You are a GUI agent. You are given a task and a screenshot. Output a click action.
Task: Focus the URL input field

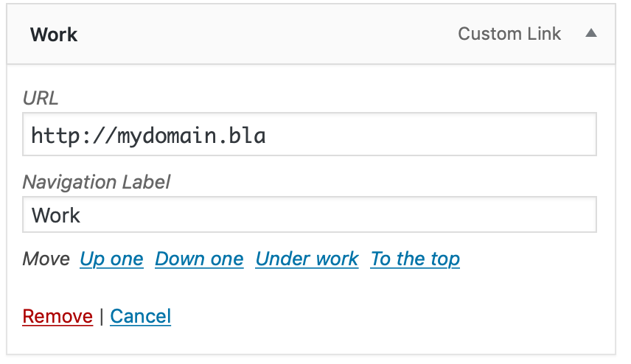click(310, 135)
